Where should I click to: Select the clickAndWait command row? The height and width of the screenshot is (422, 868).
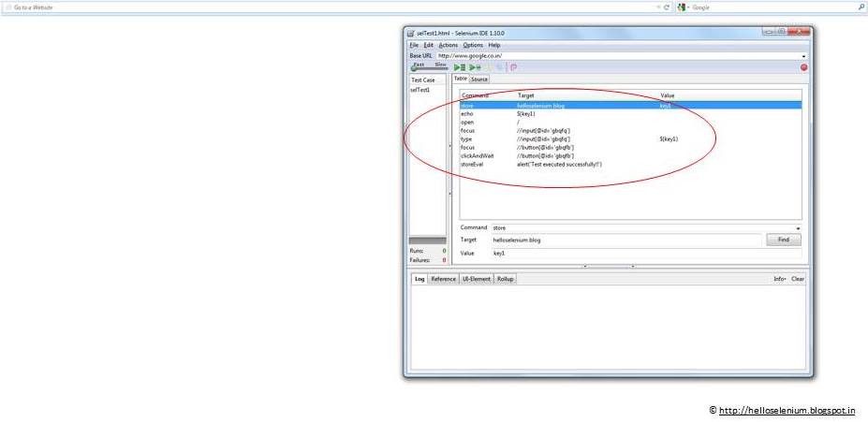click(x=630, y=156)
